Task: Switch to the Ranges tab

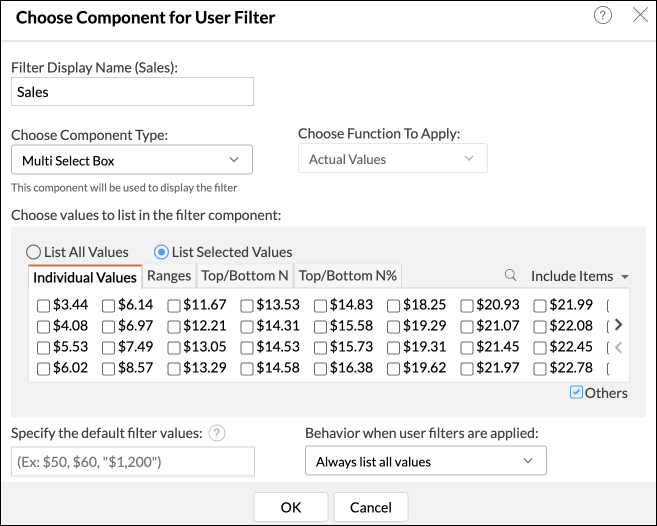Action: [169, 276]
